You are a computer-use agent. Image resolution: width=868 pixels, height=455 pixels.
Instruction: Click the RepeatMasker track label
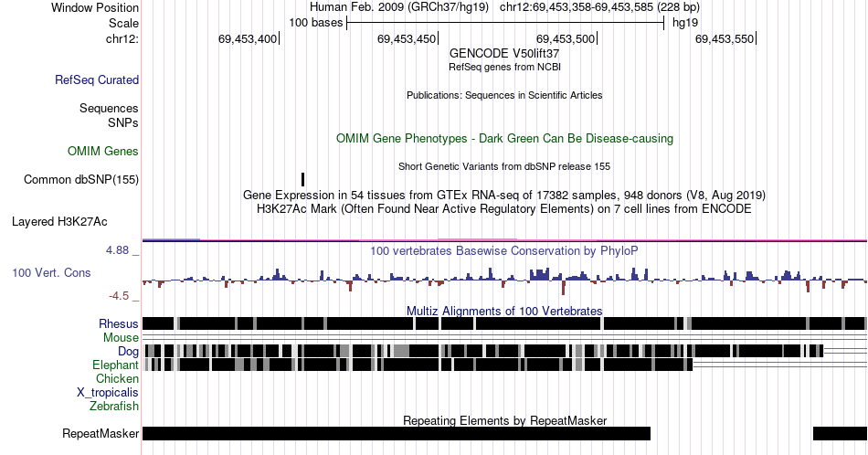(x=101, y=433)
